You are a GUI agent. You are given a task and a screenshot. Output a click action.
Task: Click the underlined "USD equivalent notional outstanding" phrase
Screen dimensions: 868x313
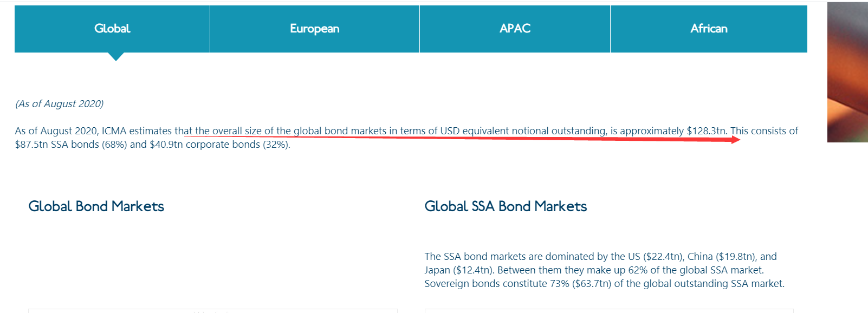click(x=523, y=131)
